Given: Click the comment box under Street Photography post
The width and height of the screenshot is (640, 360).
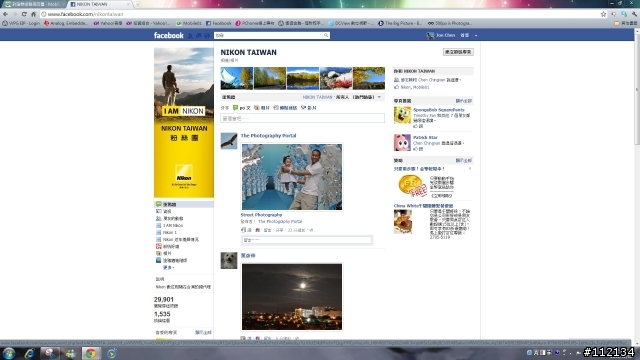Looking at the screenshot, I should click(307, 240).
